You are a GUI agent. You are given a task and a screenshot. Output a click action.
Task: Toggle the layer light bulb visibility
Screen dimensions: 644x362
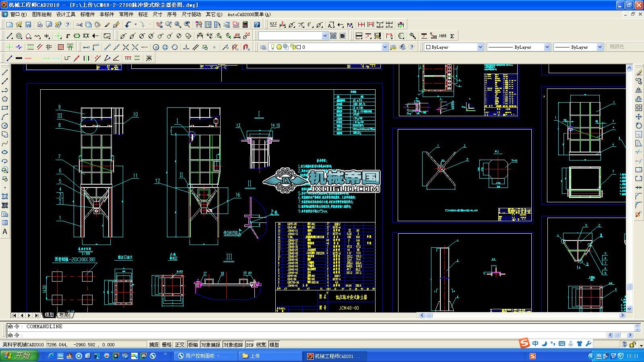pyautogui.click(x=273, y=47)
